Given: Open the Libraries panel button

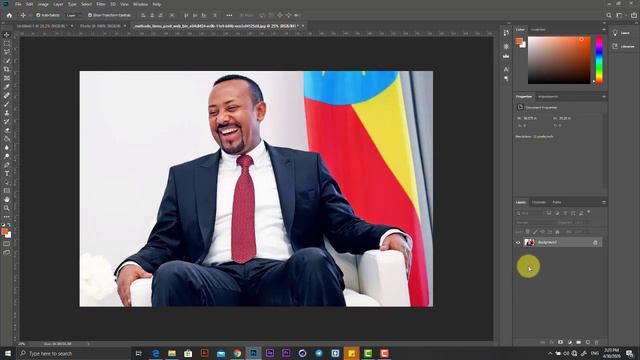Looking at the screenshot, I should tap(623, 47).
